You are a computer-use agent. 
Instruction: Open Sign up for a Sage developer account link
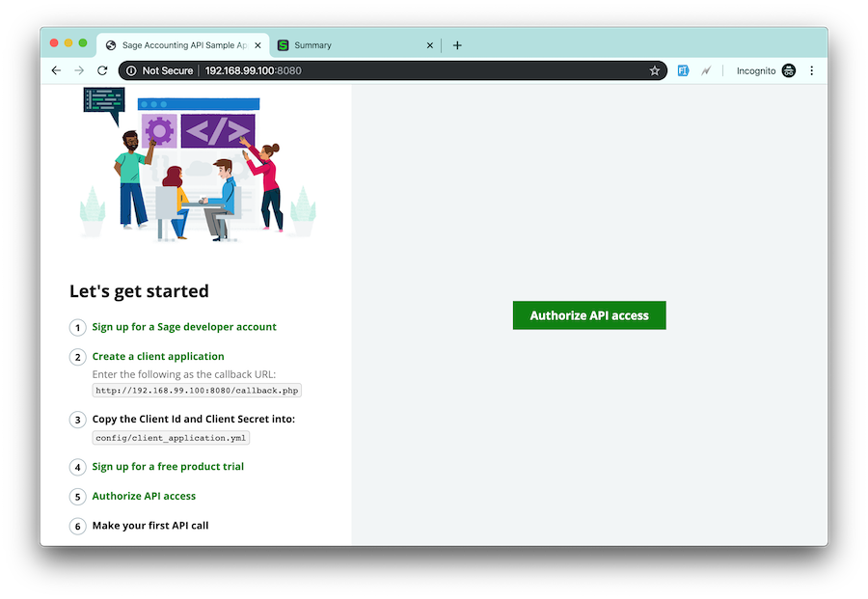[184, 327]
